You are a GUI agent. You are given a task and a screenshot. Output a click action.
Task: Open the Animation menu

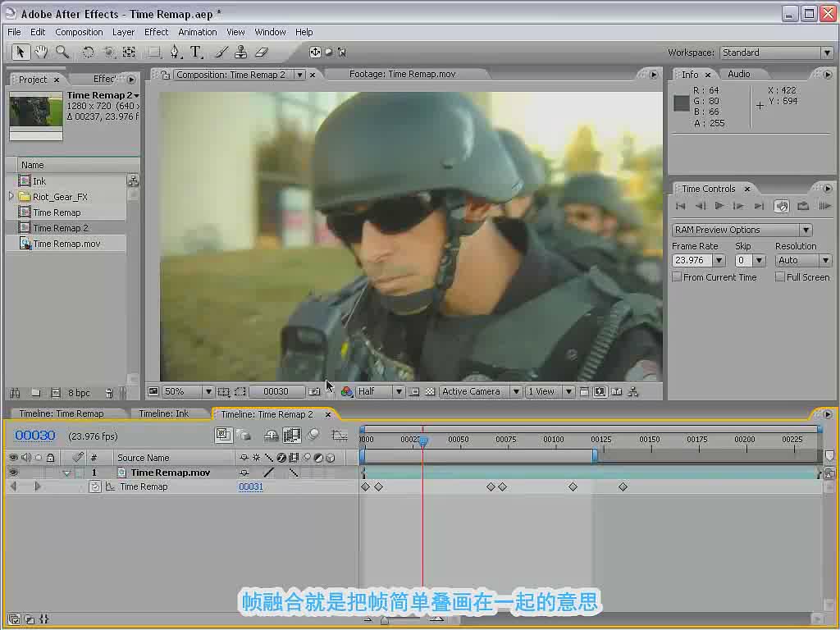point(197,32)
